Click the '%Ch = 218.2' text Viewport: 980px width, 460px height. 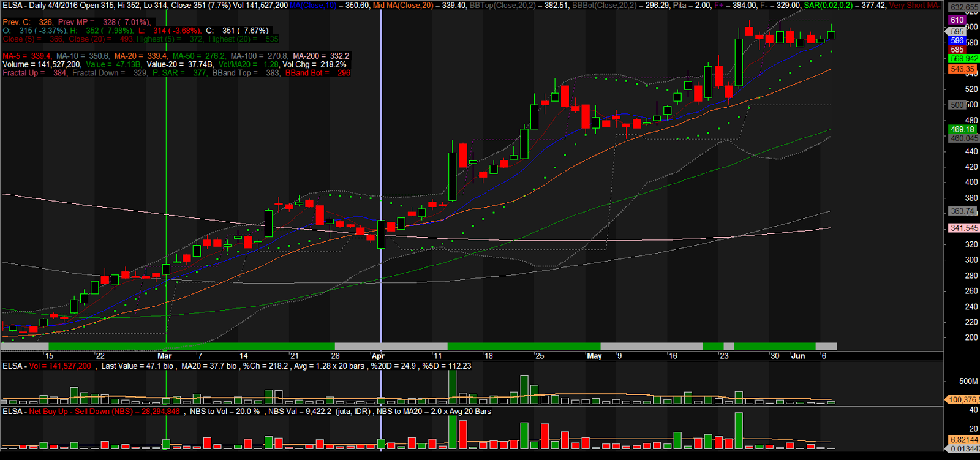(266, 366)
